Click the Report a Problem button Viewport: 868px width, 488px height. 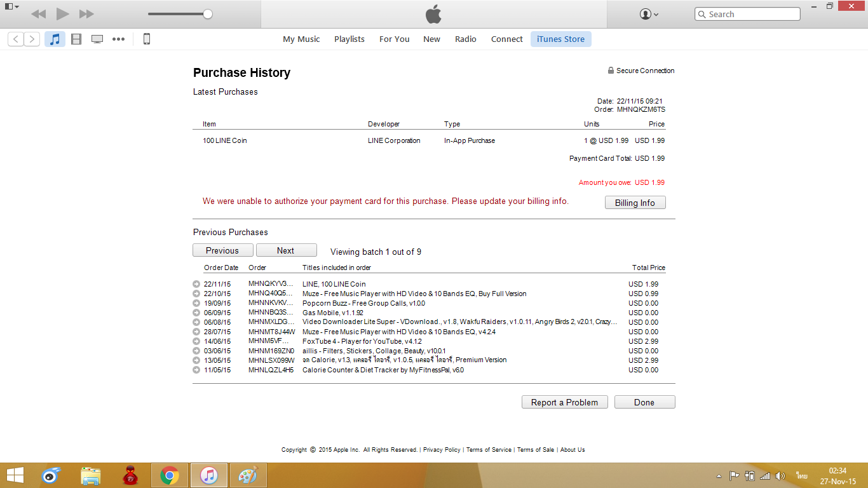pos(565,402)
